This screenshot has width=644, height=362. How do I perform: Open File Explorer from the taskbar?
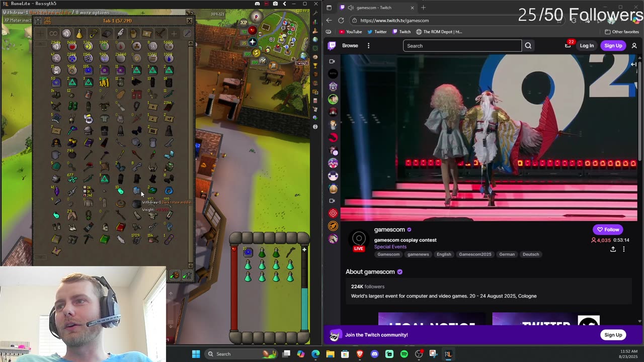pos(330,354)
